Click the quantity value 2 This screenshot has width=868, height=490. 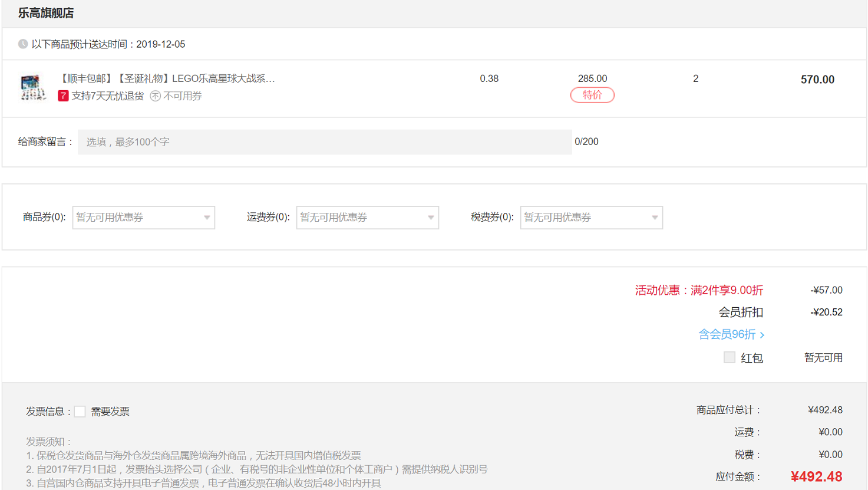696,78
